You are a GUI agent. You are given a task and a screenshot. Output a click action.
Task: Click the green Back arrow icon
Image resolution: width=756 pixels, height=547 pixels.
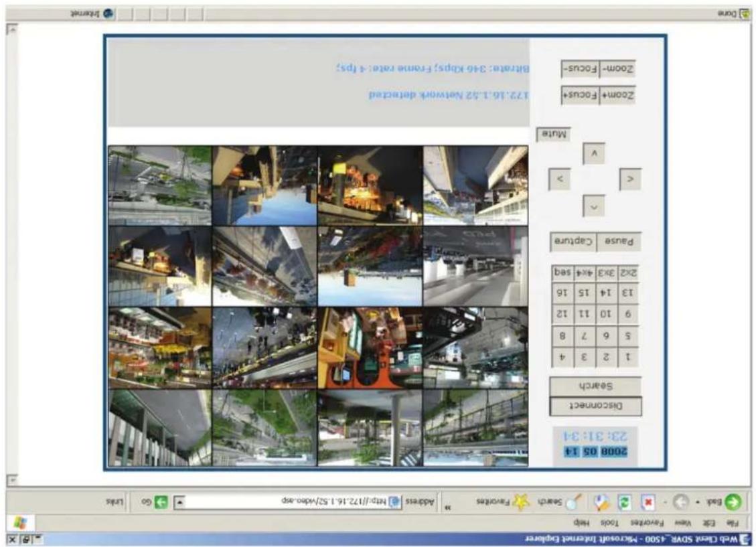(733, 501)
